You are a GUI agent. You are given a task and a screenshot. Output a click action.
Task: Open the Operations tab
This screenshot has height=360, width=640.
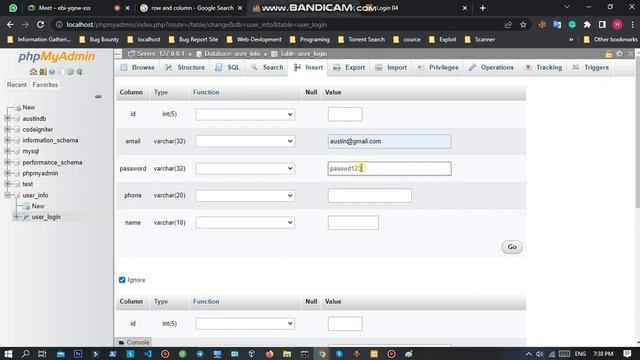click(491, 67)
